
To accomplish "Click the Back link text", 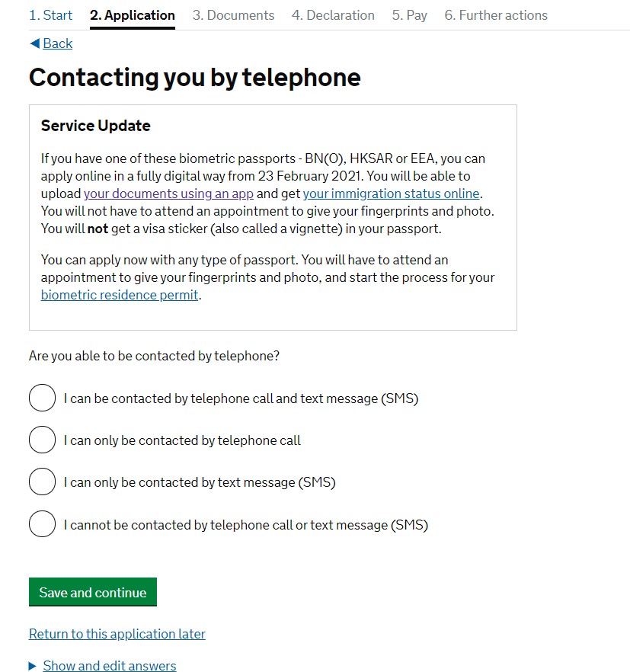I will 58,43.
